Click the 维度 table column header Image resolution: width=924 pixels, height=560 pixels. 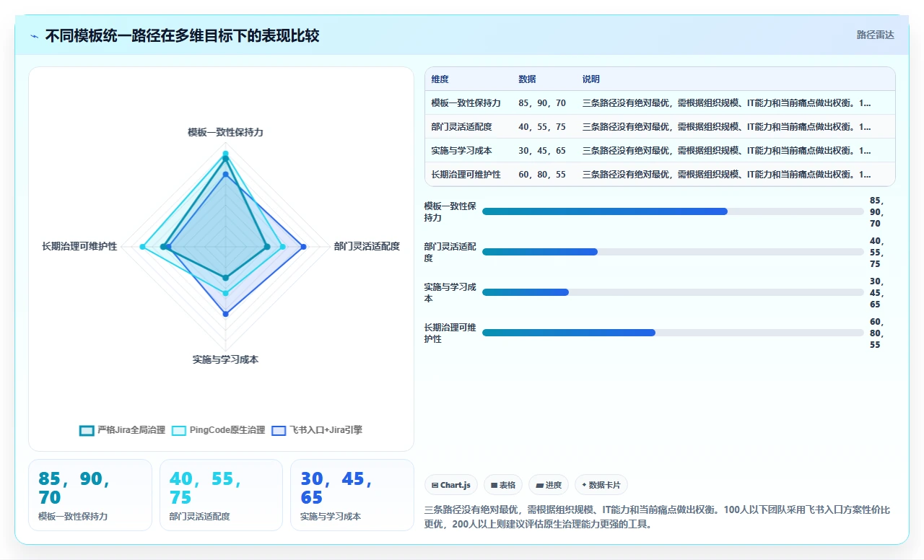pyautogui.click(x=440, y=79)
